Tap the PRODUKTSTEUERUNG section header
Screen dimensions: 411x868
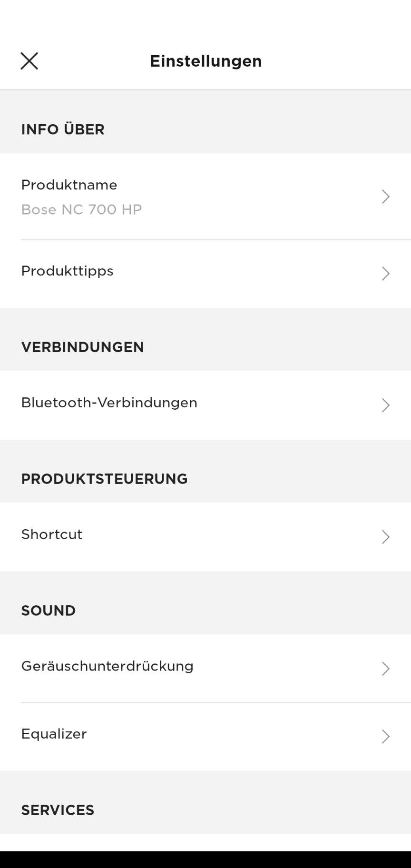104,479
